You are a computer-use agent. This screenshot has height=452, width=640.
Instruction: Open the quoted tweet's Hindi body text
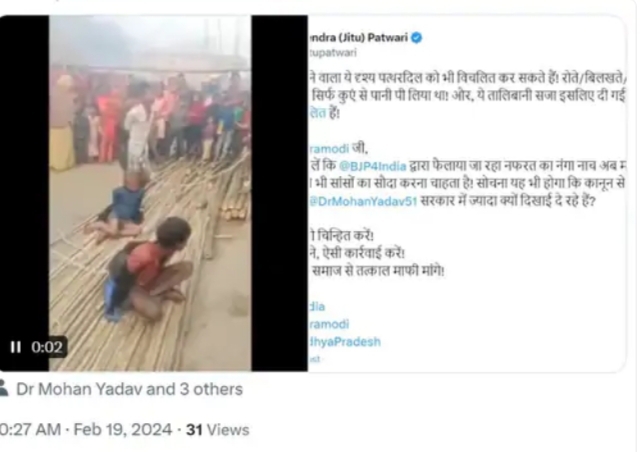pyautogui.click(x=467, y=174)
